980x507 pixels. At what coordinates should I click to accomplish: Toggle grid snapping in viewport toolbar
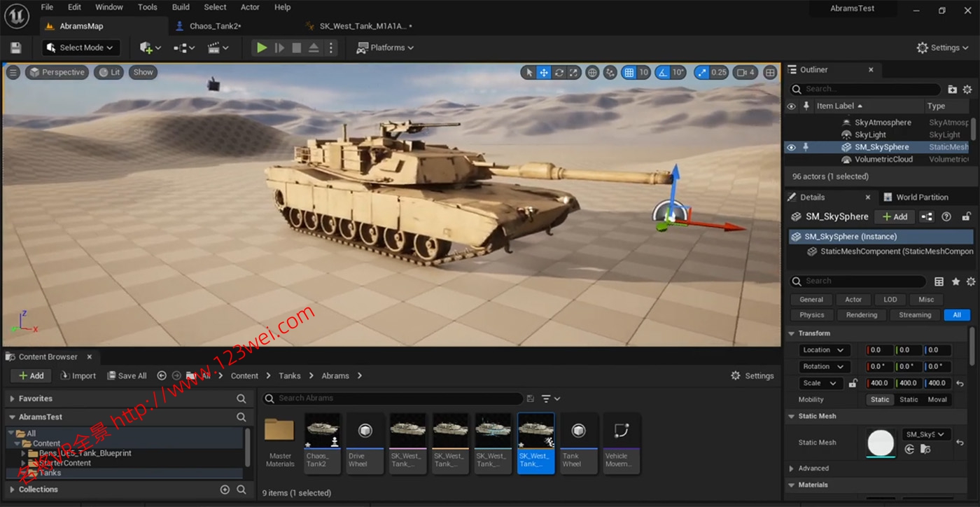coord(629,72)
